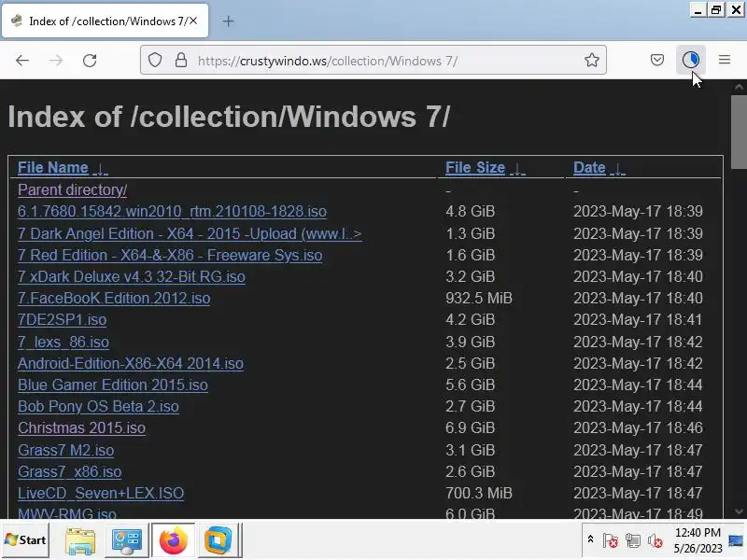Sort the list by File Size
The width and height of the screenshot is (747, 560).
(475, 168)
